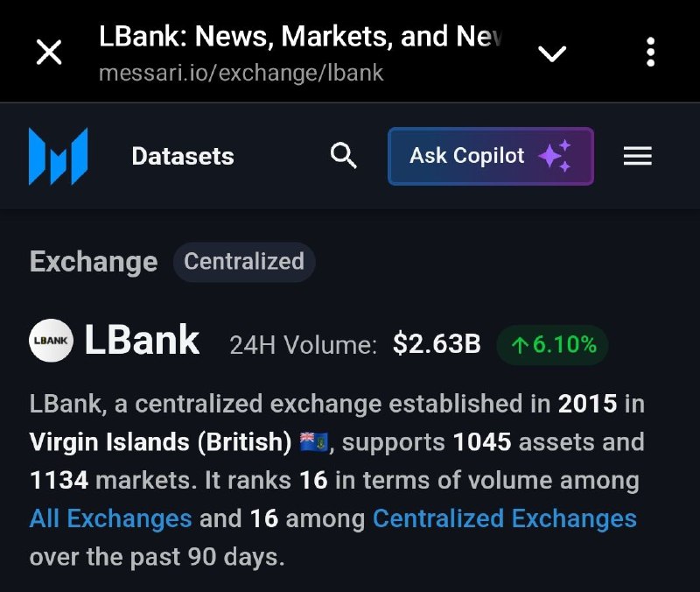Click the 6.10% volume change badge

coord(552,345)
